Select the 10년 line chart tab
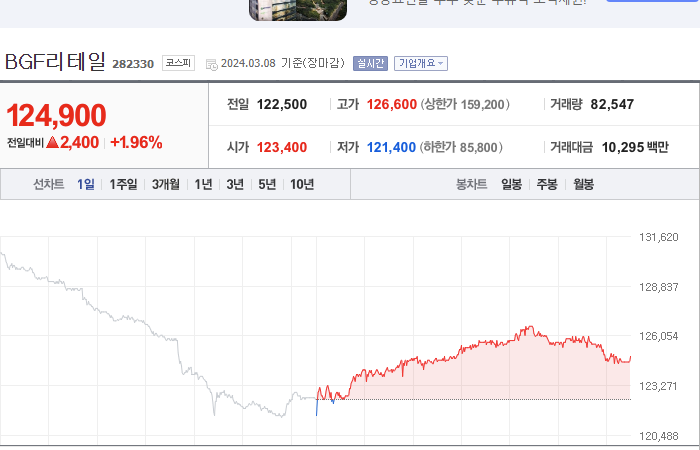 click(302, 184)
